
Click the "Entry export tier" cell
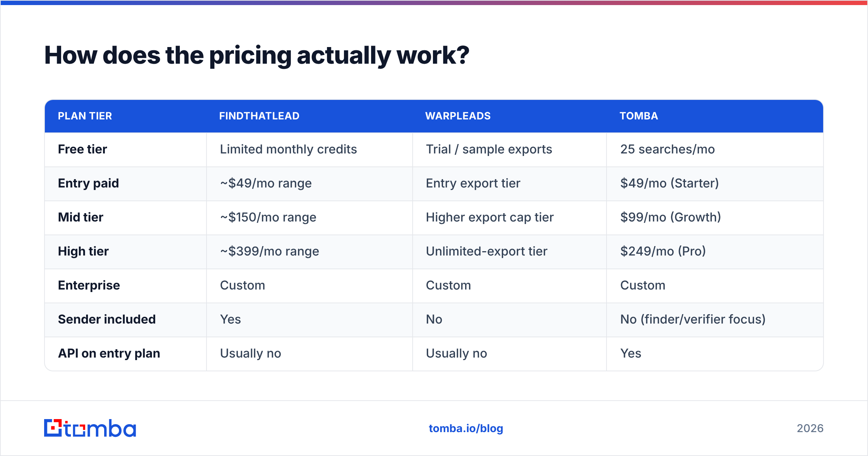pyautogui.click(x=473, y=183)
